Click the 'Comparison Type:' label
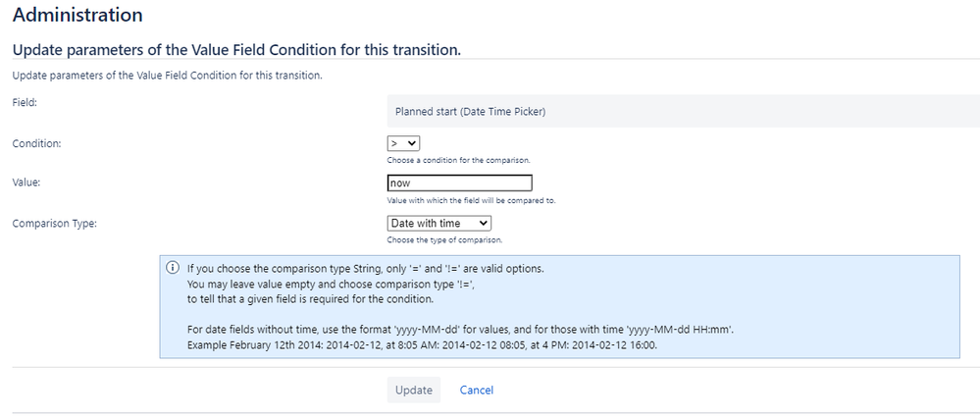The width and height of the screenshot is (980, 417). coord(54,223)
